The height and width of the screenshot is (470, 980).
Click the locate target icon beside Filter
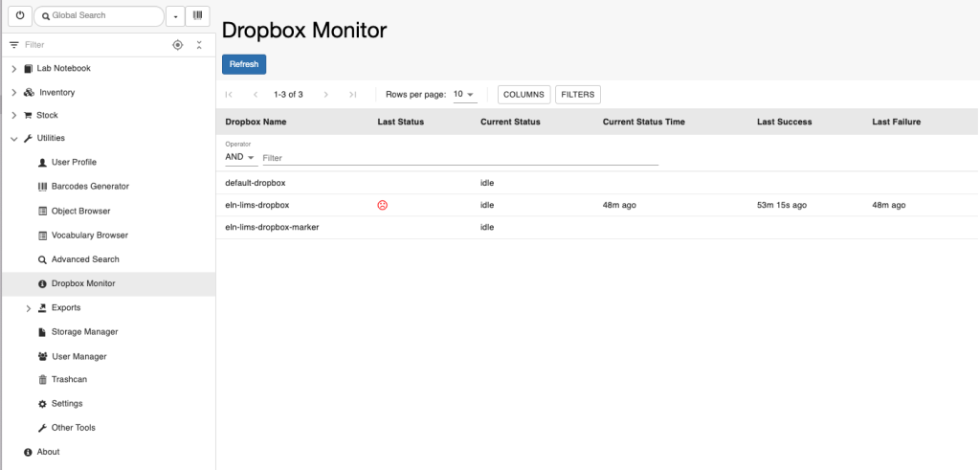[177, 45]
